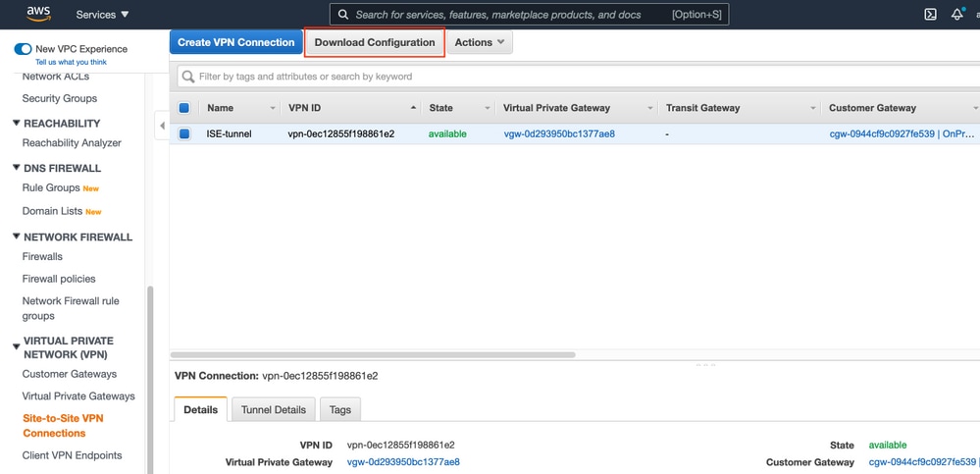The image size is (980, 474).
Task: Open the CloudShell terminal icon
Action: [x=930, y=15]
